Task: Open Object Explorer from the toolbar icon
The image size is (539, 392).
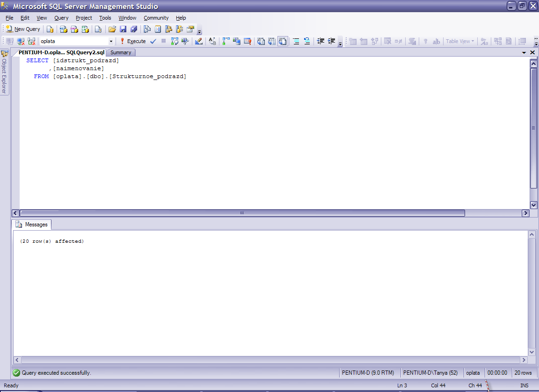Action: [x=168, y=29]
